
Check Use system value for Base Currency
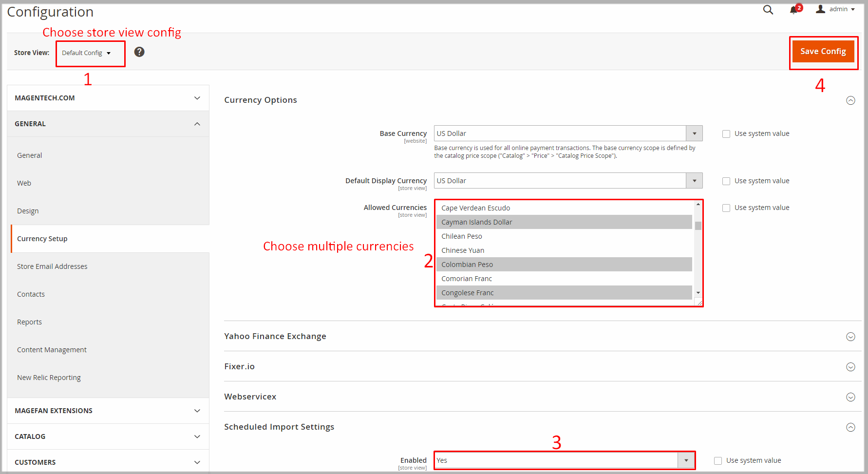point(726,134)
